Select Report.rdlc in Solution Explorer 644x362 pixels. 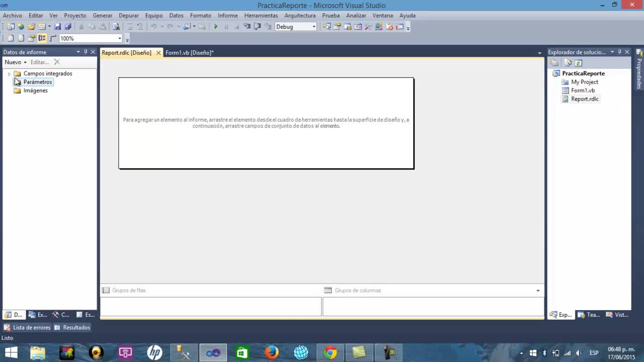coord(585,99)
